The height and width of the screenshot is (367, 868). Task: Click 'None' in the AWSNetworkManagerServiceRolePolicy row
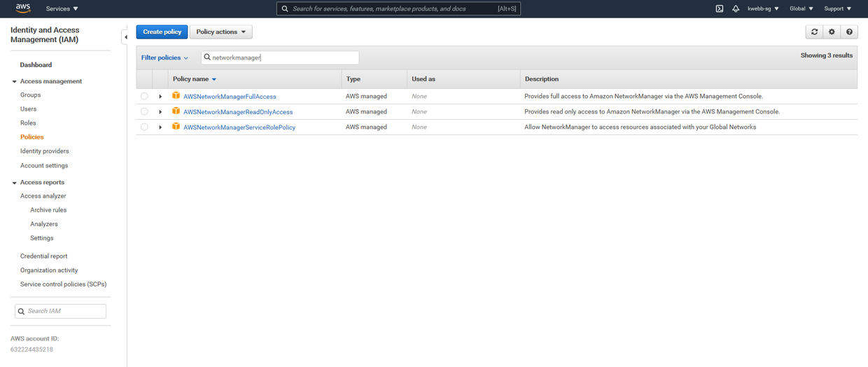[419, 127]
